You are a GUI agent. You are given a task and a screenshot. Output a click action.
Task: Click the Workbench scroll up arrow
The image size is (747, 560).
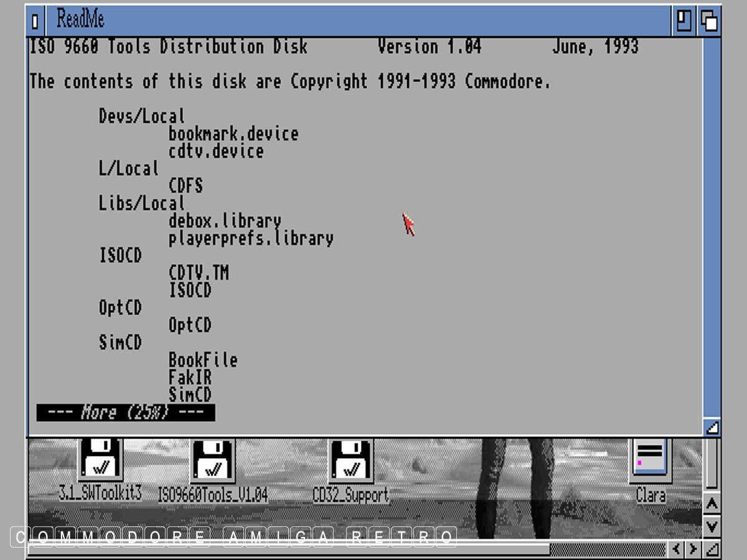click(x=712, y=504)
